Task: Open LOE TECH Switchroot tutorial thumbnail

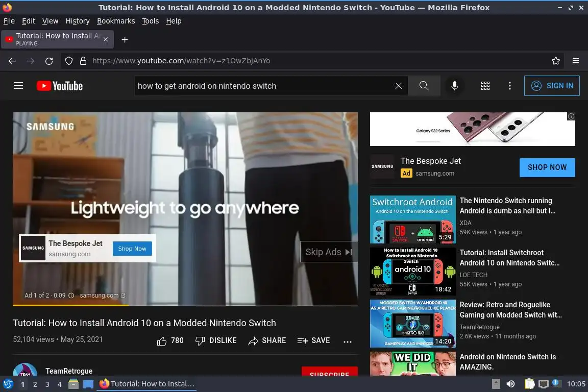Action: 413,272
